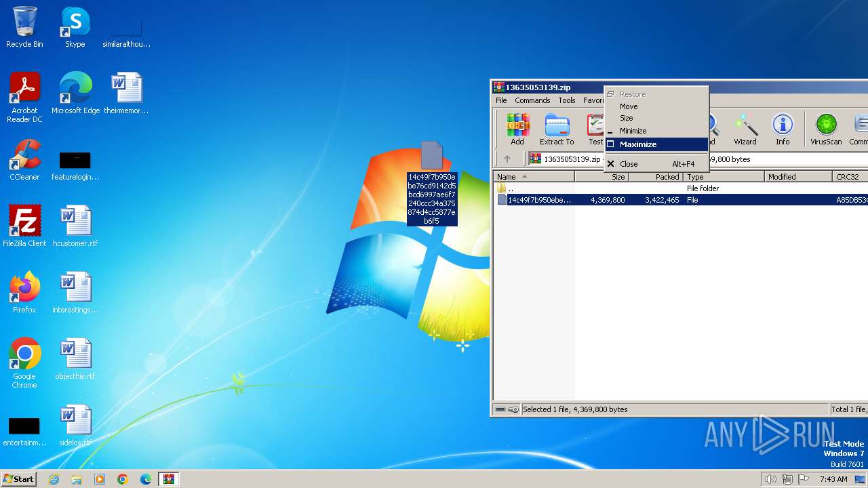Click the Start button
Screen dimensions: 868x488
click(19, 479)
